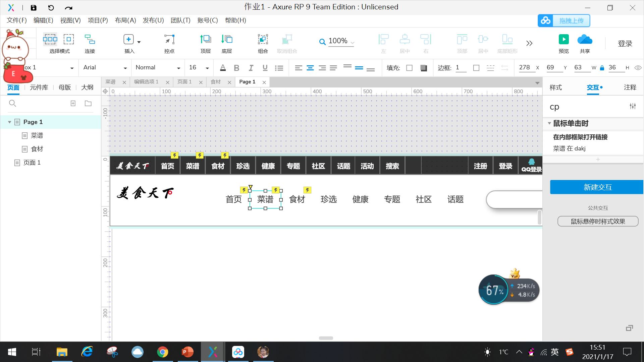Click the Send to Back icon
Screen dimensions: 644x362
227,40
